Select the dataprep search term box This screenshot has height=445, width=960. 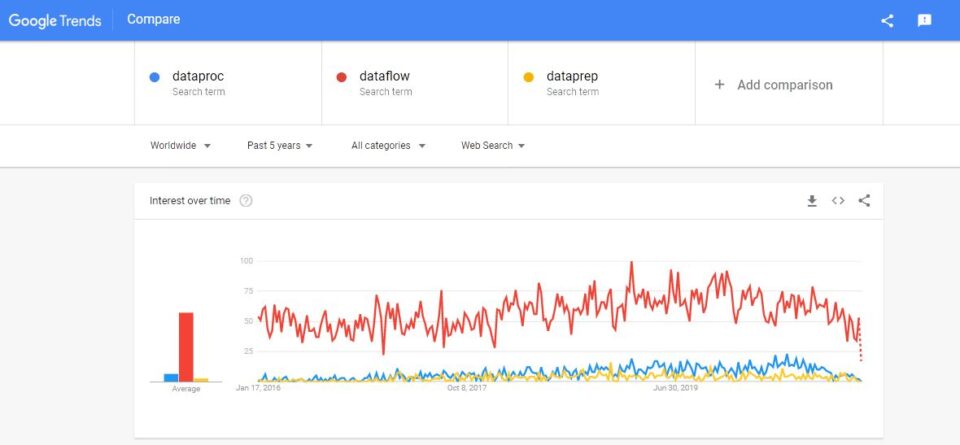[x=601, y=83]
